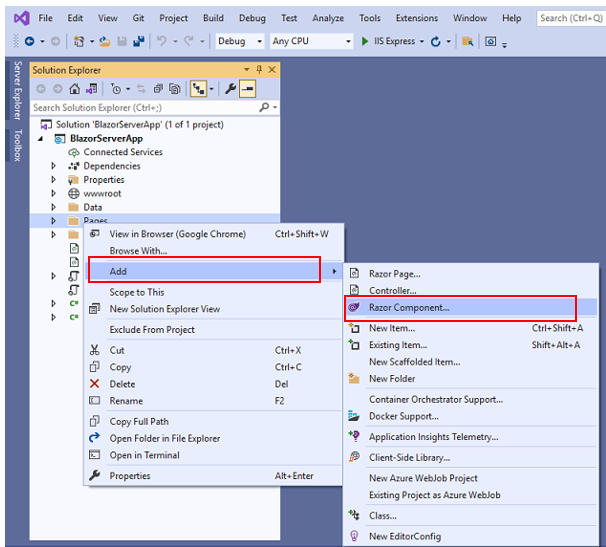Collapse the BlazorServerApp project node
Viewport: 606px width, 547px height.
[x=41, y=139]
